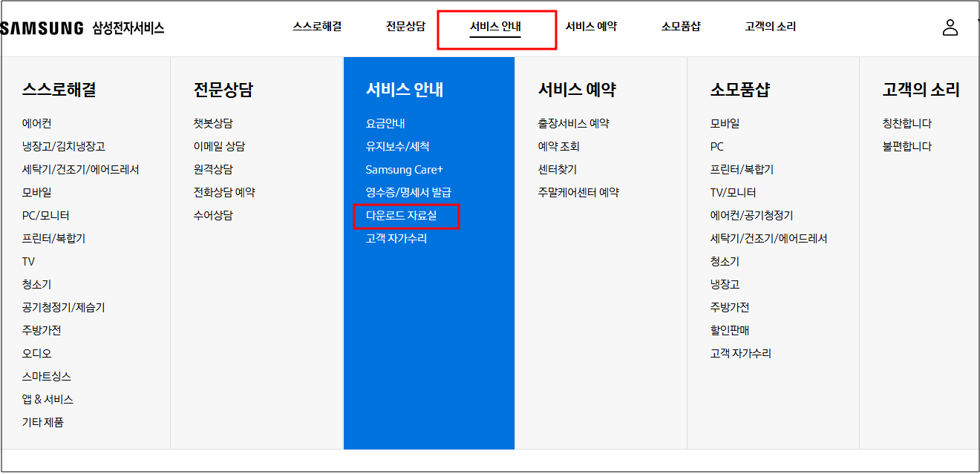Open 서비스 예약 in the top navigation bar
Viewport: 980px width, 474px height.
[591, 27]
